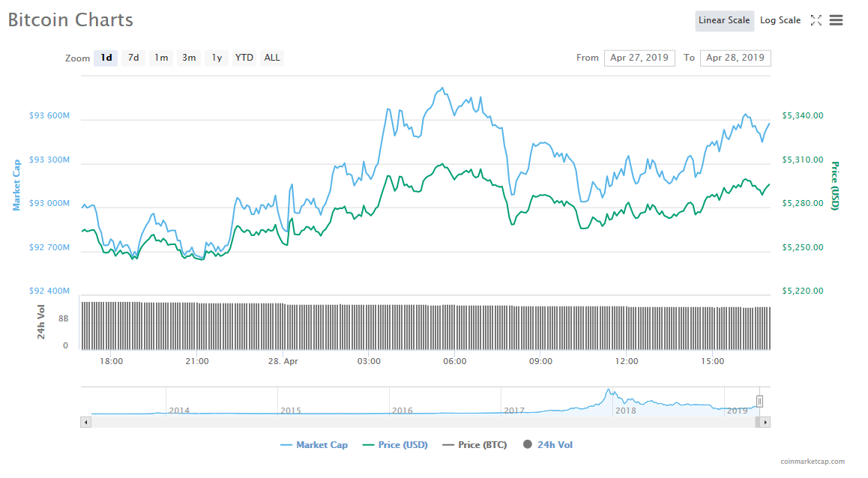The image size is (868, 478).
Task: Switch to Linear Scale
Action: 724,20
